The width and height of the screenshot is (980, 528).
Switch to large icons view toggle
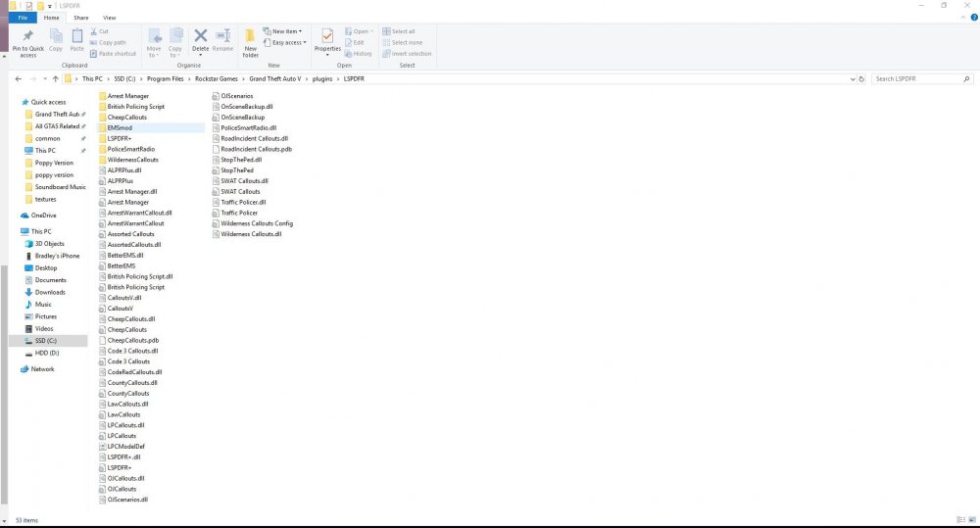point(972,520)
